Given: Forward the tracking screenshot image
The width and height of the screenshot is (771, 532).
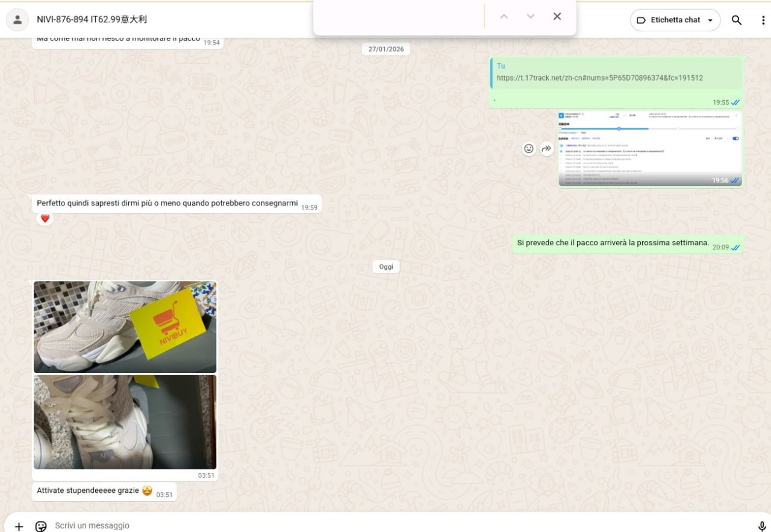Looking at the screenshot, I should (546, 148).
